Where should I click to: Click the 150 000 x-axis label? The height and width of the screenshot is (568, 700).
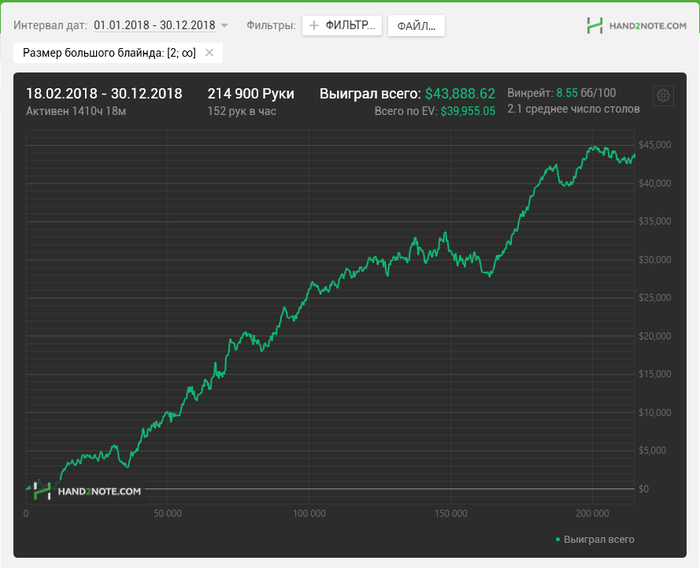point(450,514)
